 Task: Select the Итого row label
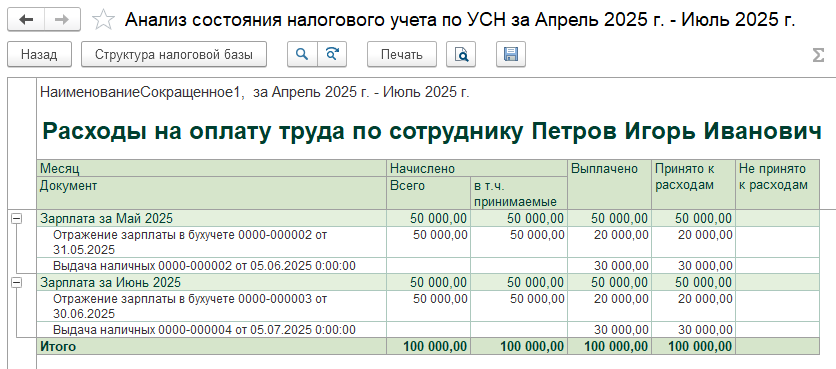coord(212,347)
